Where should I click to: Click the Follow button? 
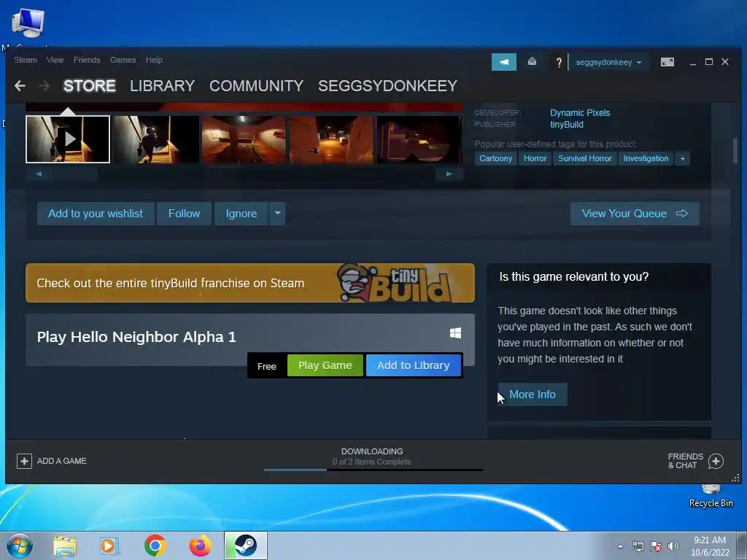(x=184, y=214)
